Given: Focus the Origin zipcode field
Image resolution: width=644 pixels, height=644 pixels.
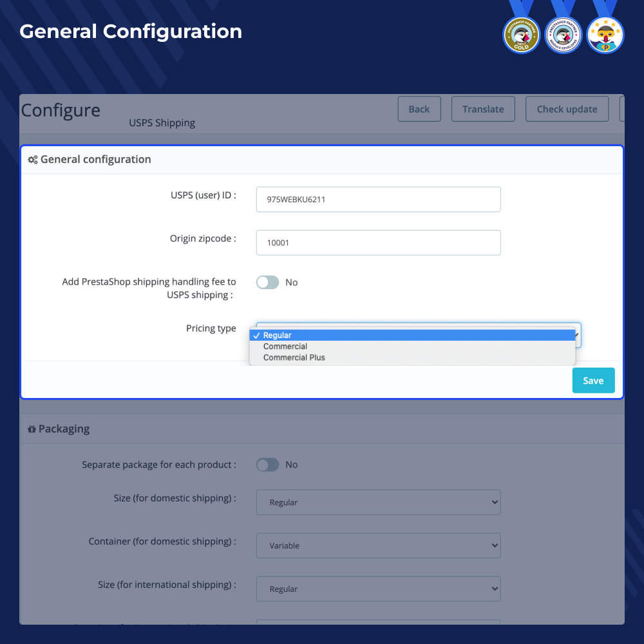Looking at the screenshot, I should click(378, 242).
